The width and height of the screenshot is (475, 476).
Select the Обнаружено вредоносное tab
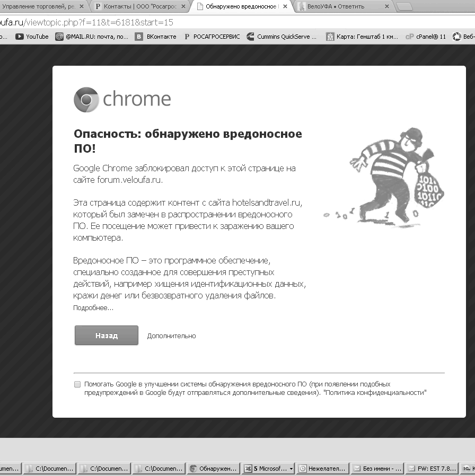point(241,6)
